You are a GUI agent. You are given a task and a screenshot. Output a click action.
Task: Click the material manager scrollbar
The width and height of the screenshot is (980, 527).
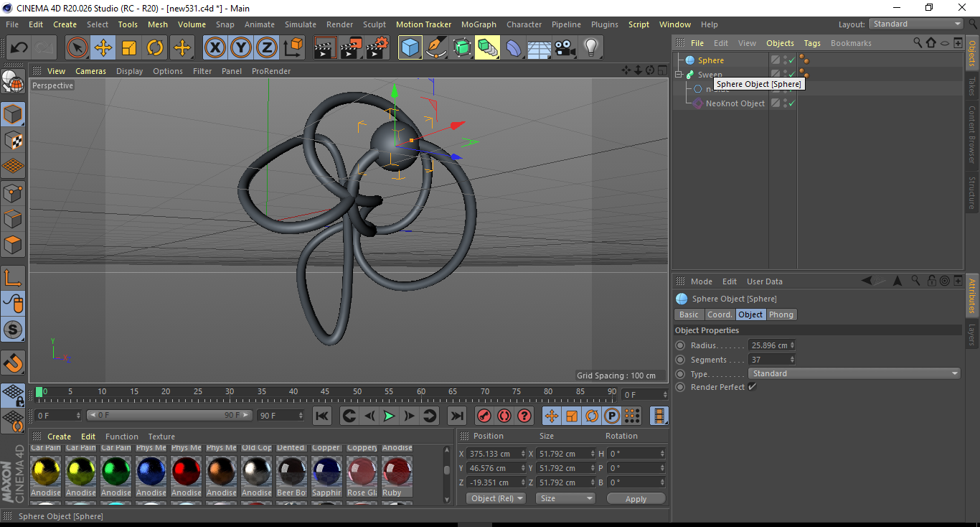coord(446,469)
